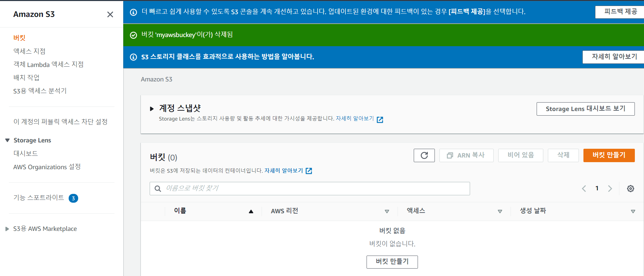Go to next page arrow
The width and height of the screenshot is (644, 276).
pyautogui.click(x=610, y=189)
